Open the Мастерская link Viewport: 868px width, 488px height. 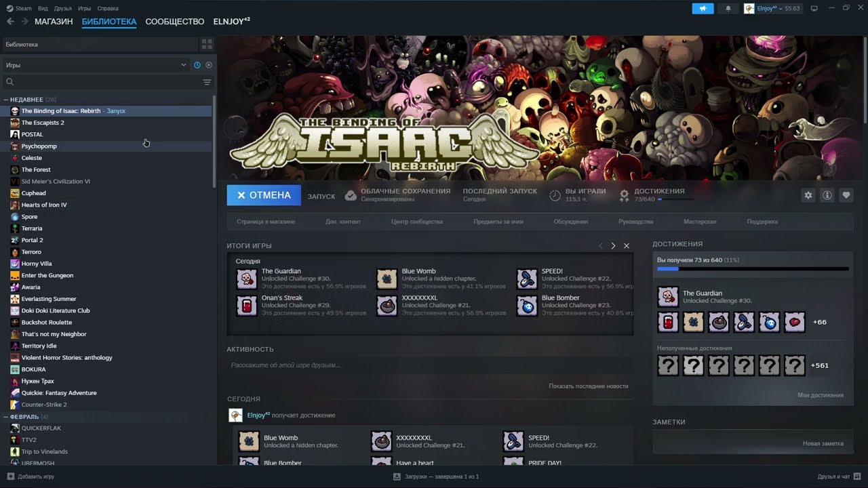(x=700, y=222)
